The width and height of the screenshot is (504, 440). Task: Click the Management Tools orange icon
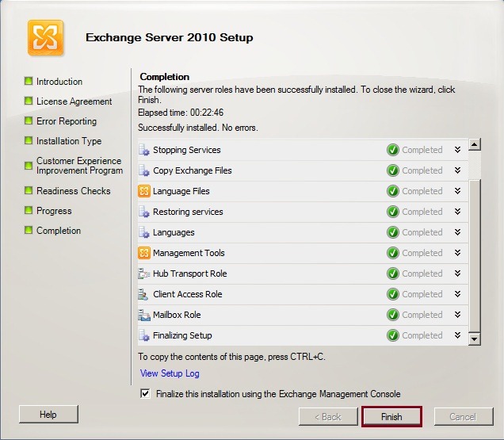click(x=144, y=253)
